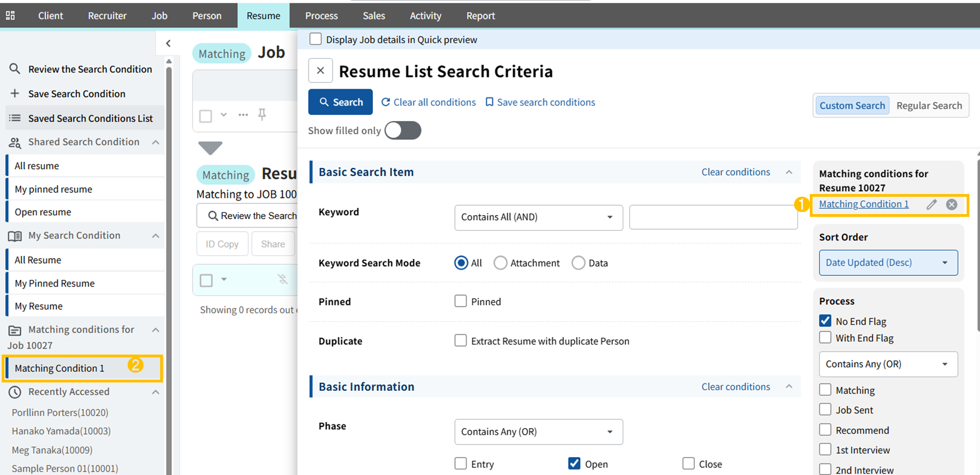Screen dimensions: 980x475
Task: Click the app grid menu icon
Action: click(11, 16)
